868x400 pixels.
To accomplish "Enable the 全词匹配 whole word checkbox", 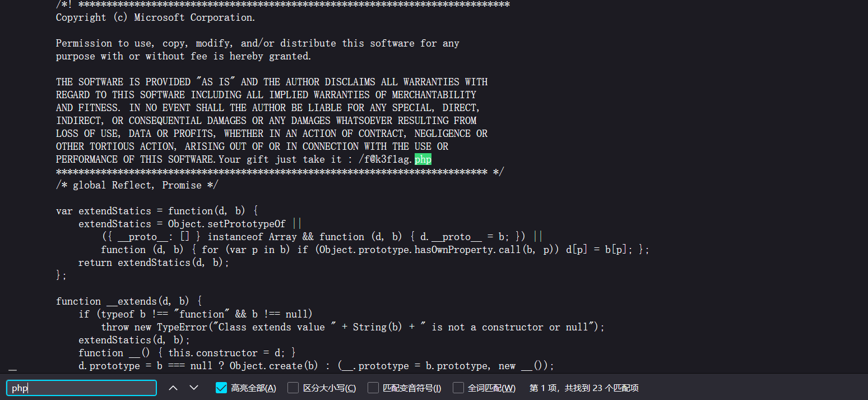I will click(458, 388).
